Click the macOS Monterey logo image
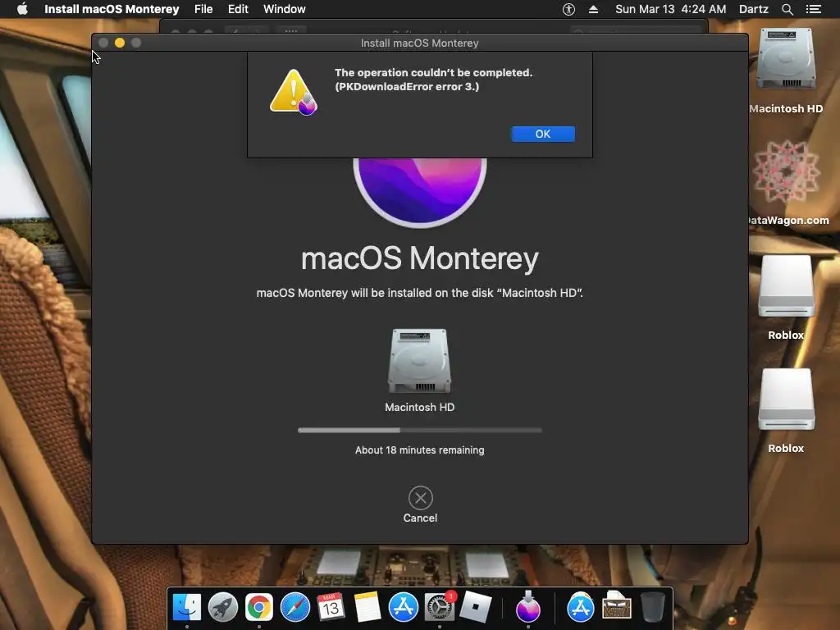840x630 pixels. point(419,192)
